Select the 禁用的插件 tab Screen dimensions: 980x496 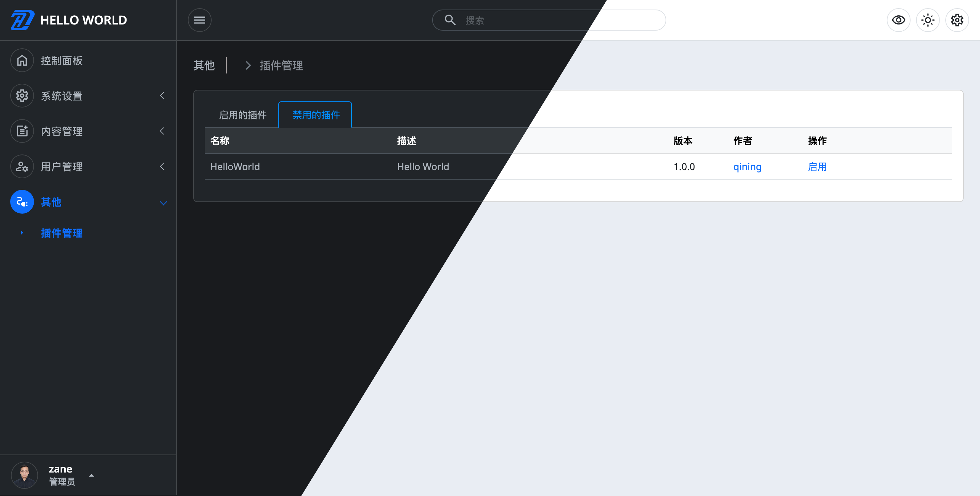[x=315, y=115]
